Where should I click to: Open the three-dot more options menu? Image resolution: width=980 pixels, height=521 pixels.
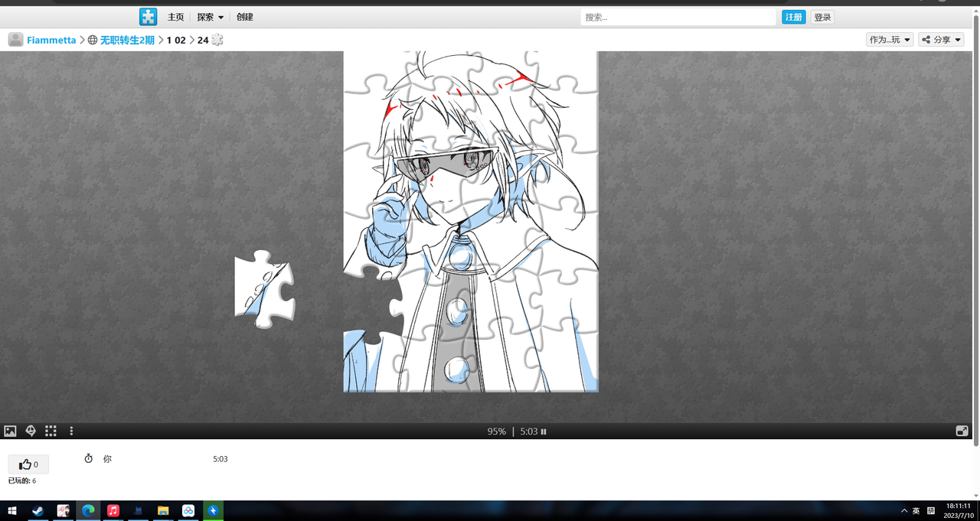pos(71,431)
